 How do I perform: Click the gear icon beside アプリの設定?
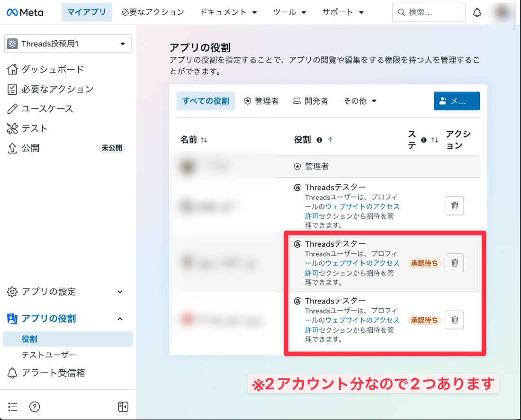12,292
